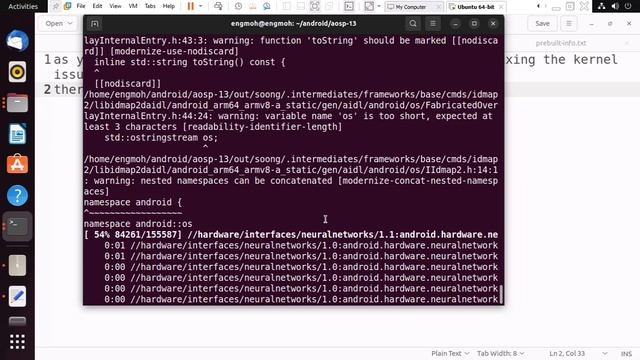Image resolution: width=640 pixels, height=360 pixels.
Task: Click the power icon in top bar
Action: coord(628,6)
